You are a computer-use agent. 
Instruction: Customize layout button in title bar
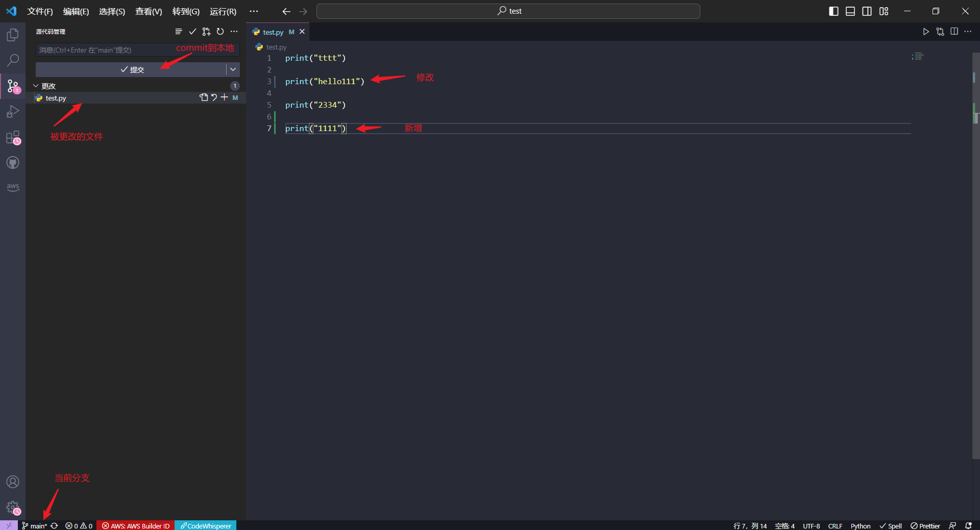[x=884, y=11]
